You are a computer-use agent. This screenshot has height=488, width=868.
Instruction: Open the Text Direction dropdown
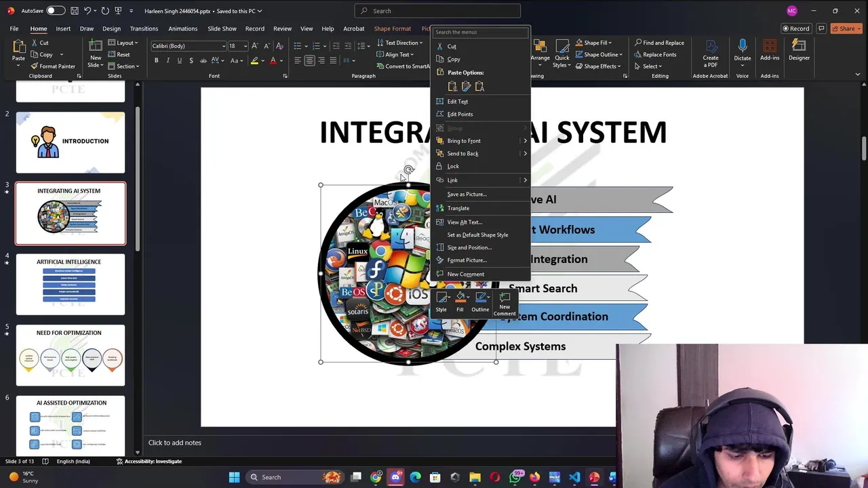tap(400, 43)
